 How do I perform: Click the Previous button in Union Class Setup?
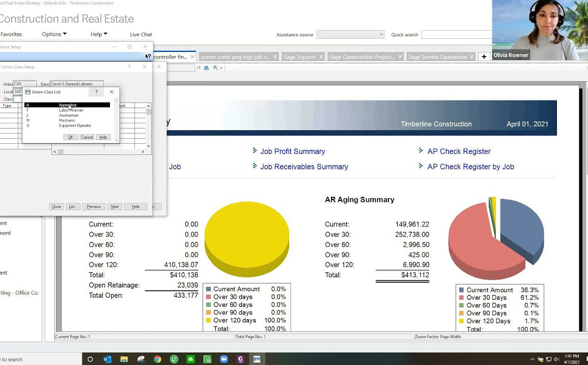coord(94,206)
